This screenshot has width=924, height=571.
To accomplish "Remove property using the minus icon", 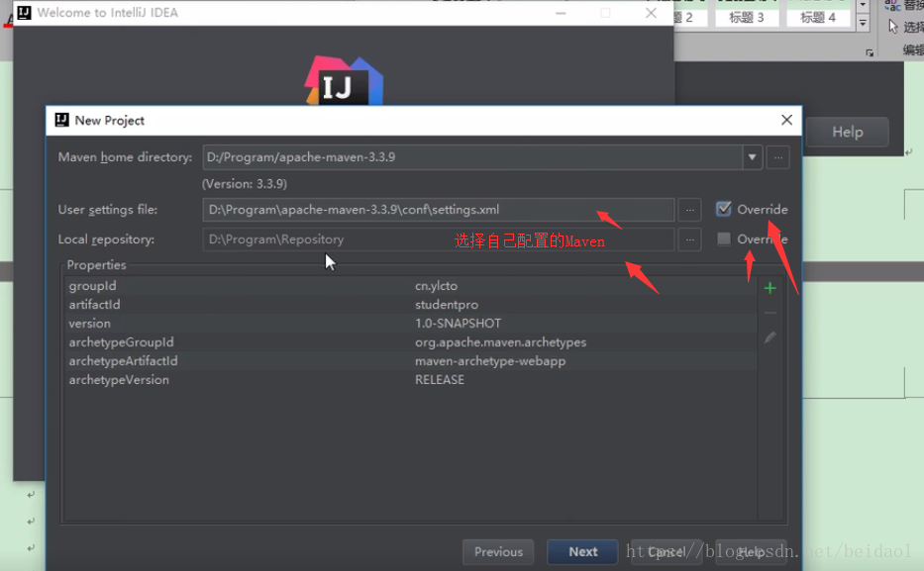I will click(x=770, y=313).
